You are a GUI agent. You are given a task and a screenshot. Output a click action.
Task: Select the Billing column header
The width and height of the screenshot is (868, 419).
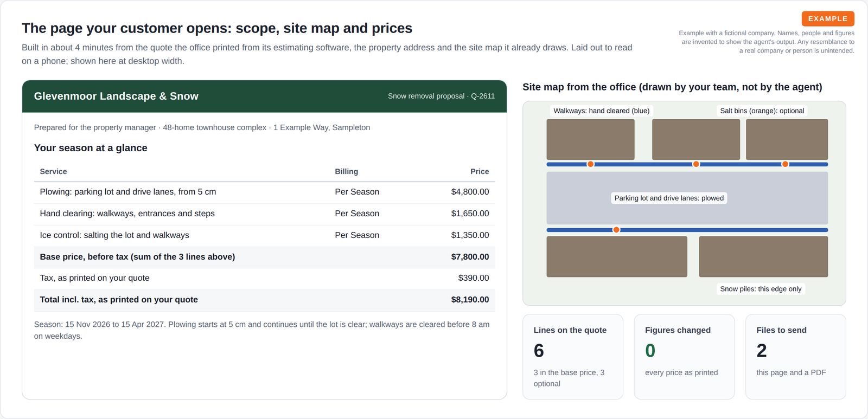click(x=346, y=171)
